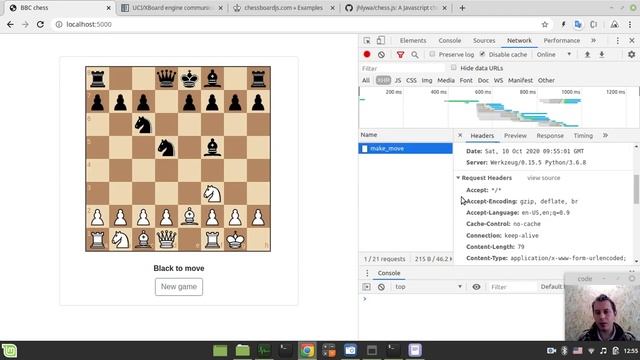Enable the Preserve log checkbox
640x360 pixels.
pyautogui.click(x=432, y=54)
